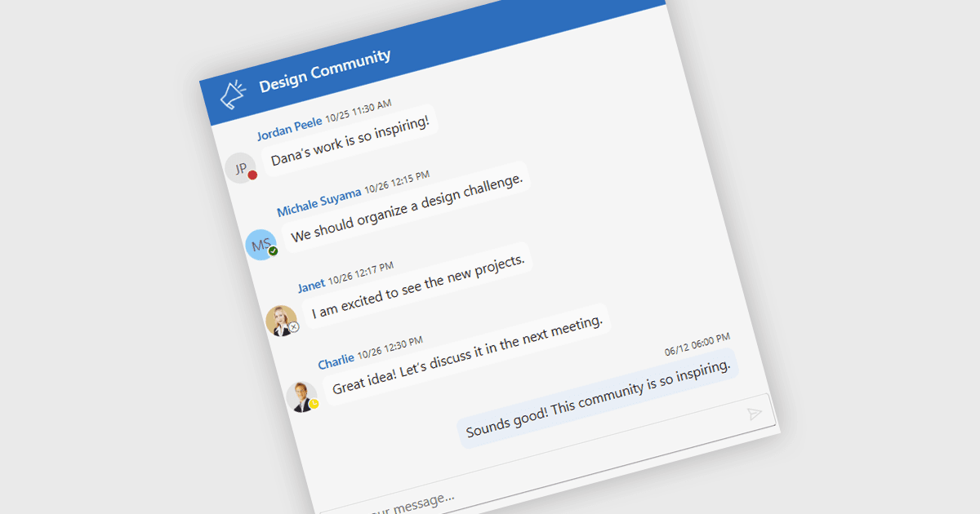980x514 pixels.
Task: Click the megaphone icon in chat header
Action: [233, 94]
